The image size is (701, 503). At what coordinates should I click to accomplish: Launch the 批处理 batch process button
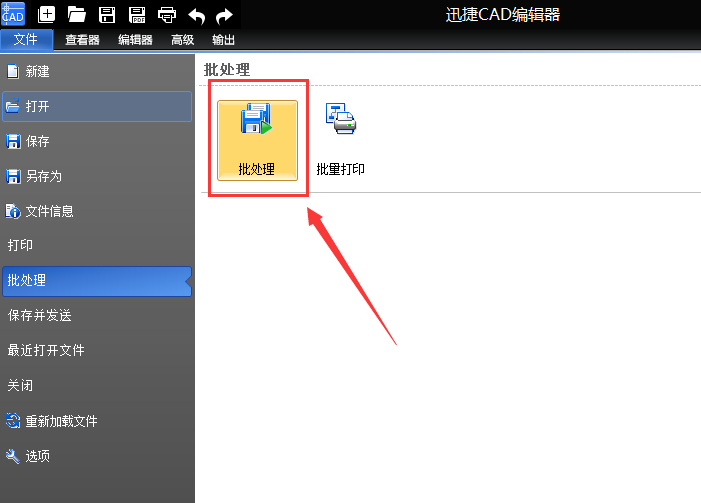tap(257, 140)
